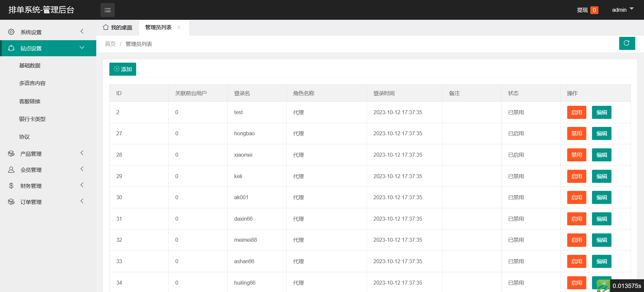Disable the xiaomei admin account
644x292 pixels.
click(x=576, y=155)
